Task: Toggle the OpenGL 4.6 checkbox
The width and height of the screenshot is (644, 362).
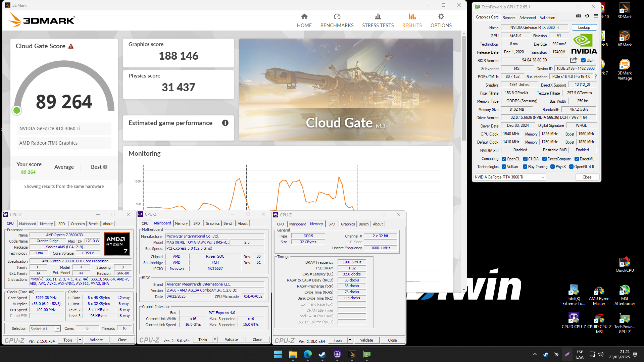Action: [x=571, y=167]
